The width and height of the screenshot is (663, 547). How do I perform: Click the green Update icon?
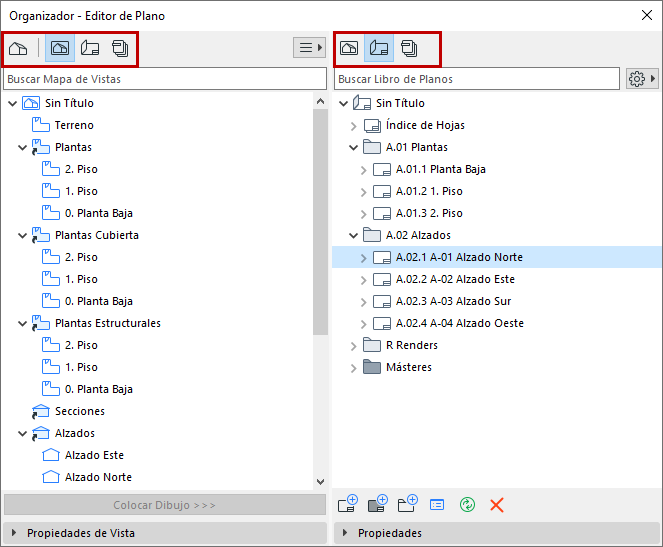[x=467, y=504]
